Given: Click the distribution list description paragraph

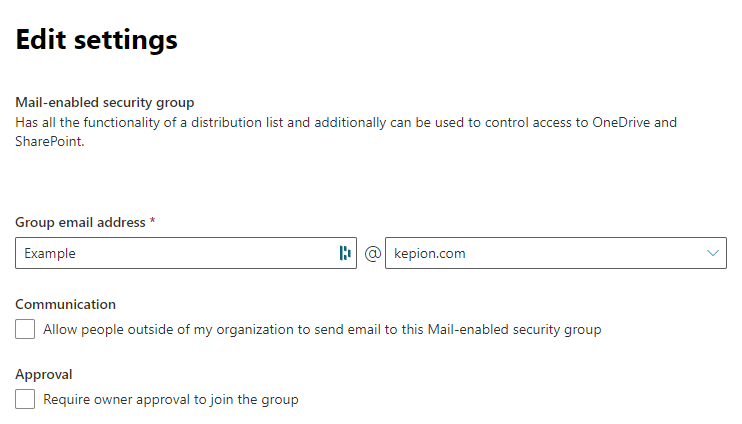Looking at the screenshot, I should click(346, 132).
